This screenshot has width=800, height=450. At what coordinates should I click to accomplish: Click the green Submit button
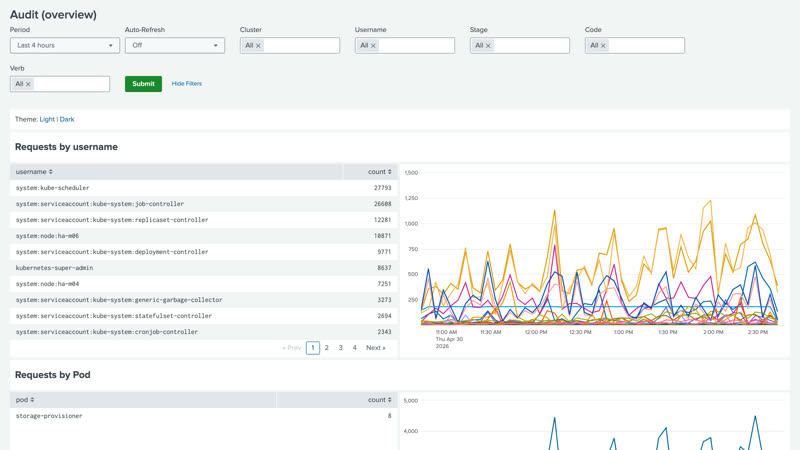tap(143, 84)
